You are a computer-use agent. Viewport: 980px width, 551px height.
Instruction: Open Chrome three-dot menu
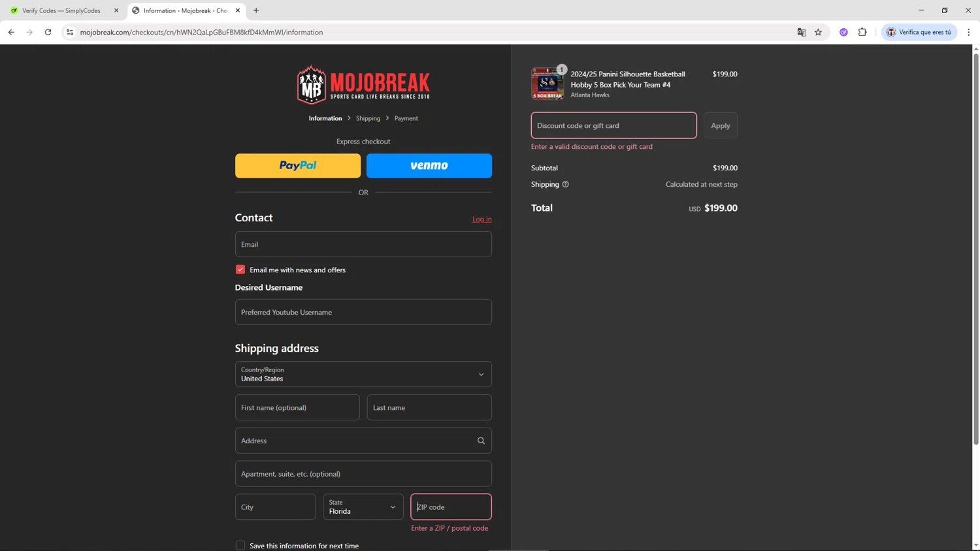[x=969, y=32]
